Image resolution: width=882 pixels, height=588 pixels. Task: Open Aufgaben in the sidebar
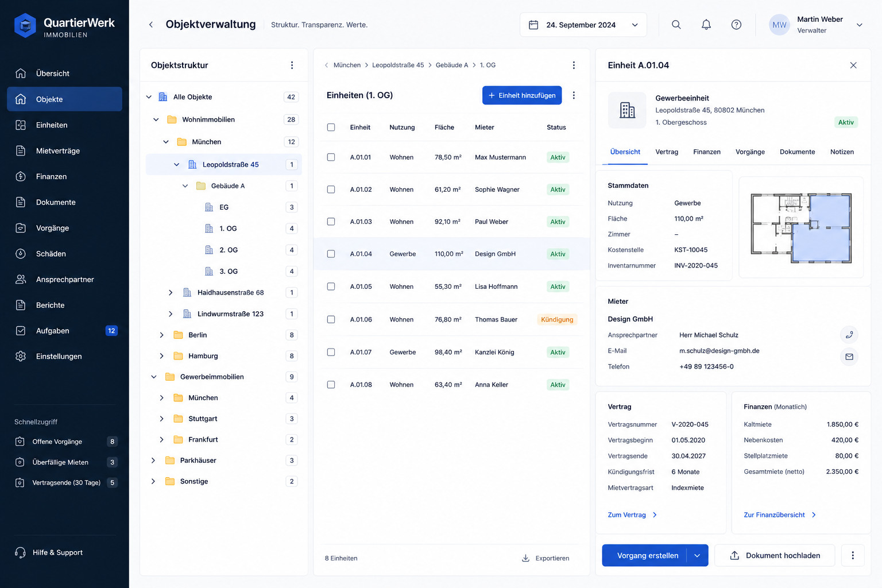tap(64, 331)
